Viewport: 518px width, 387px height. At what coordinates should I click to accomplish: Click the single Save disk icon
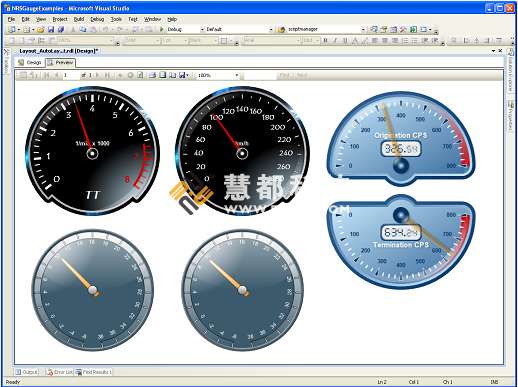pyautogui.click(x=51, y=30)
